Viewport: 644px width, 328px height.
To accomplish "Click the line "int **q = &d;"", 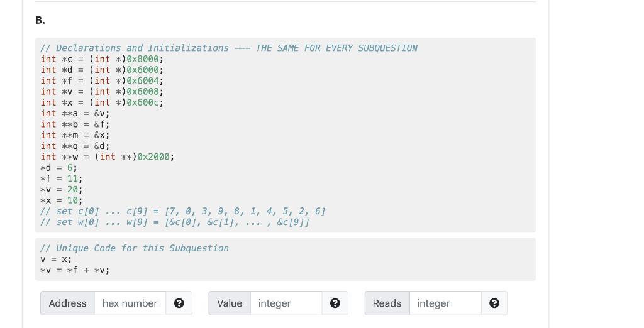I will pyautogui.click(x=75, y=146).
